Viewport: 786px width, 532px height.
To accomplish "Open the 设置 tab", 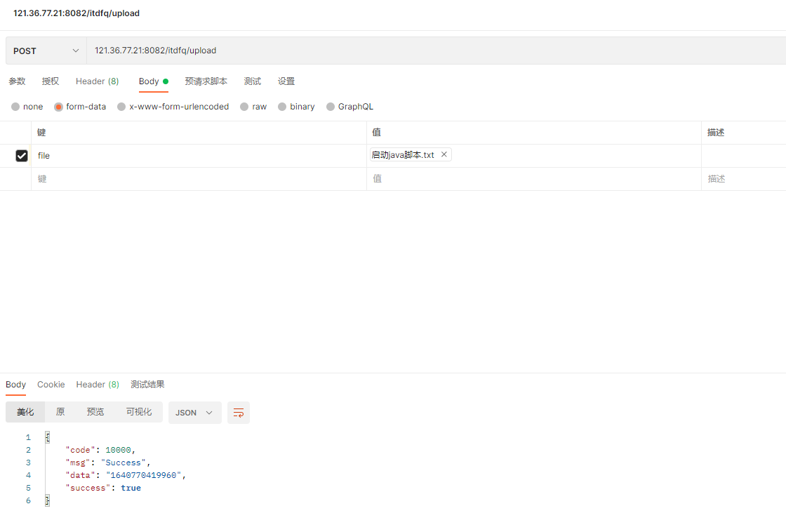I will coord(286,81).
